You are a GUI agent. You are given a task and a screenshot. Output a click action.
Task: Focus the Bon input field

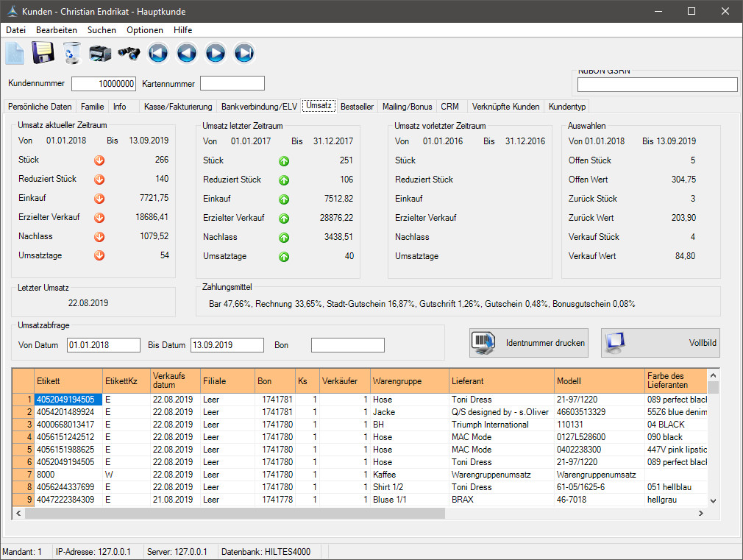[347, 345]
